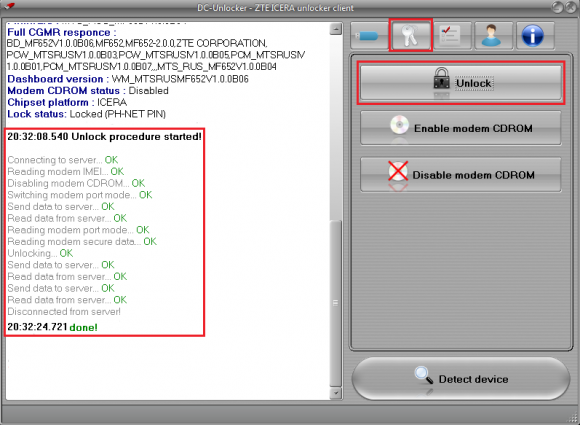Screen dimensions: 580x425
Task: Click the CD disc icon on Enable
Action: pos(399,125)
